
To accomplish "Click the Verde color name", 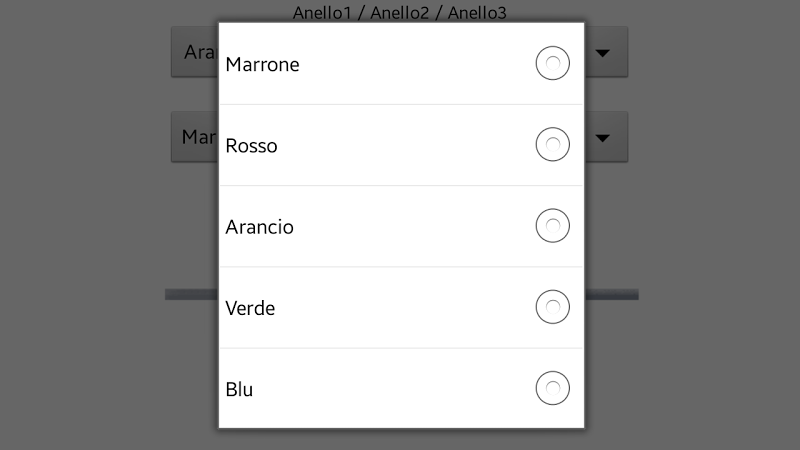I will tap(250, 308).
